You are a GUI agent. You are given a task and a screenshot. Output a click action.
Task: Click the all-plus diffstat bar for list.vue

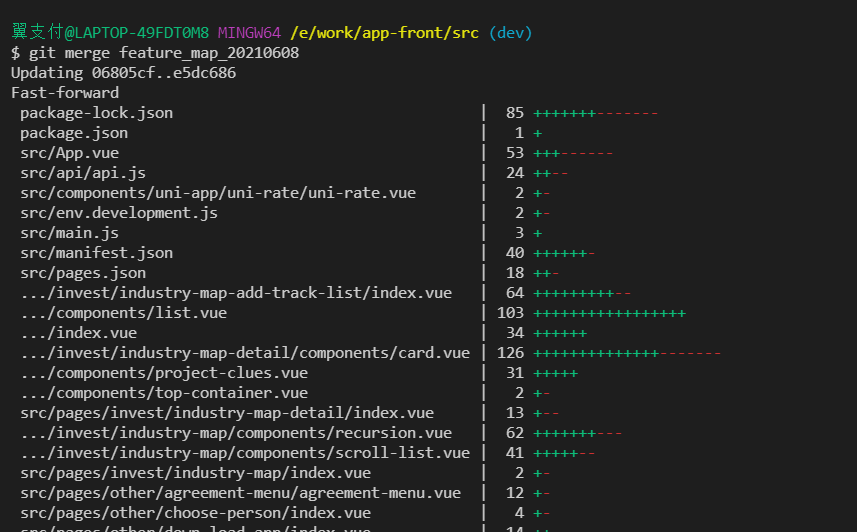click(609, 313)
